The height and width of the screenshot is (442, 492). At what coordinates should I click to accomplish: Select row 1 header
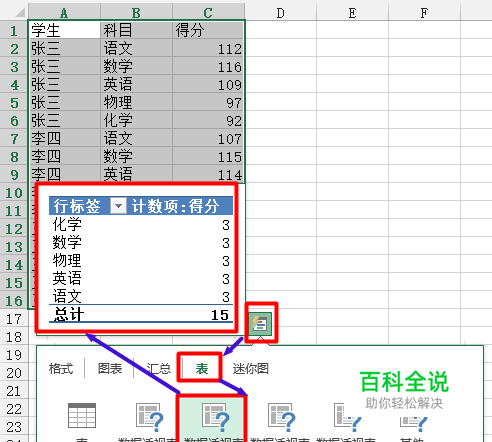pos(14,31)
